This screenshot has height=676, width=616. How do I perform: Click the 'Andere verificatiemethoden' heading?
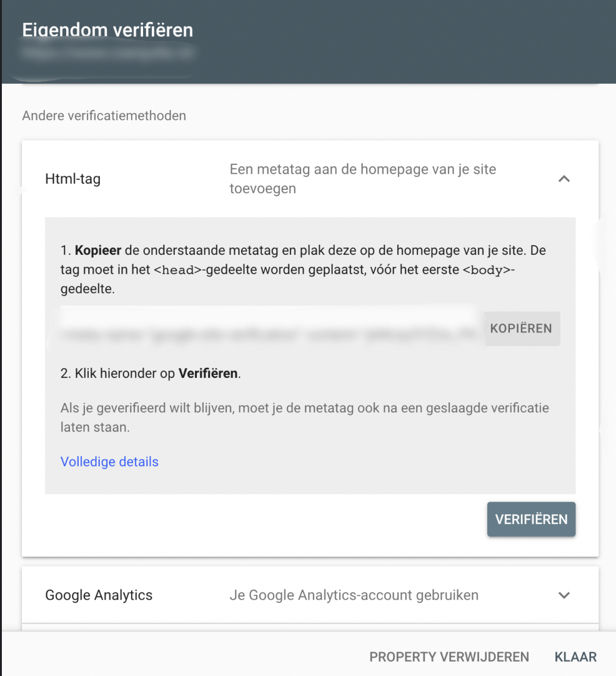pos(104,116)
